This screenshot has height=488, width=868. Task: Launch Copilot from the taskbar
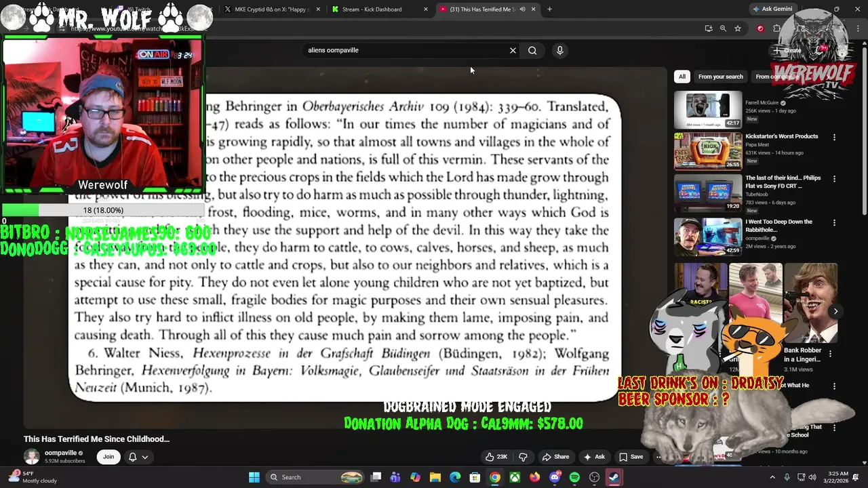click(x=415, y=477)
